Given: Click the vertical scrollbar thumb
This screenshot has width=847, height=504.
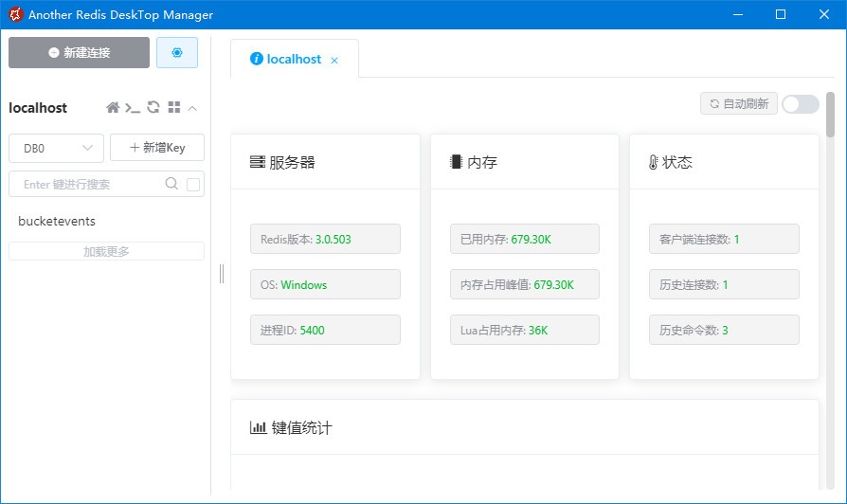Looking at the screenshot, I should pyautogui.click(x=830, y=115).
